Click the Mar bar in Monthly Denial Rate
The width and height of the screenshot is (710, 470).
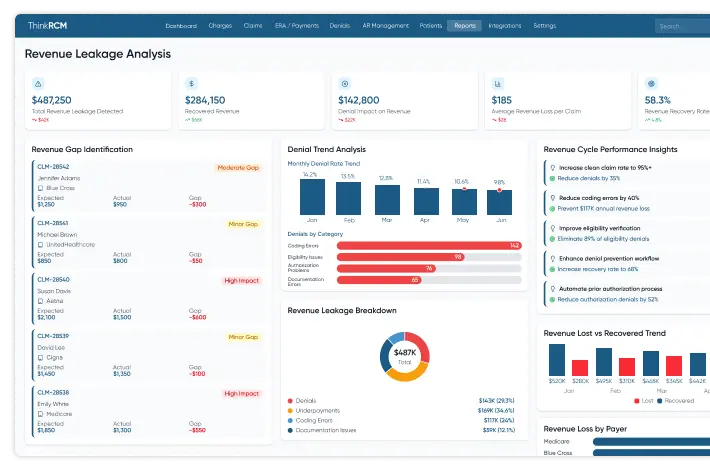[x=387, y=200]
